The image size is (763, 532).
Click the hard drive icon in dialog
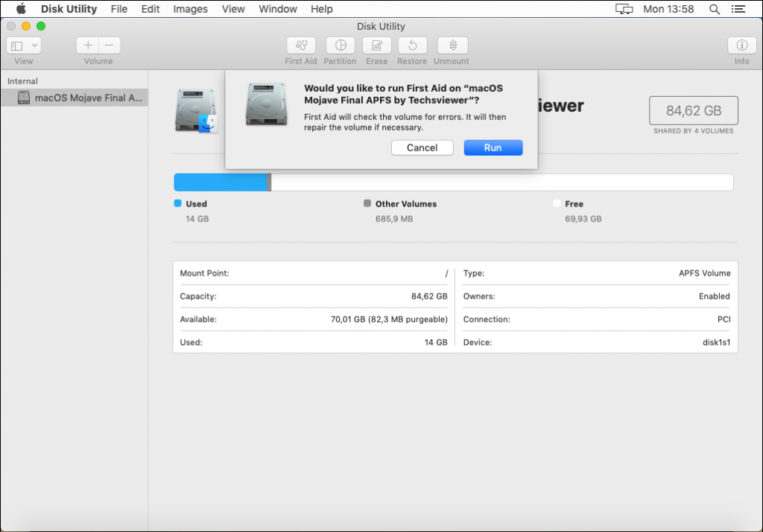pos(266,104)
